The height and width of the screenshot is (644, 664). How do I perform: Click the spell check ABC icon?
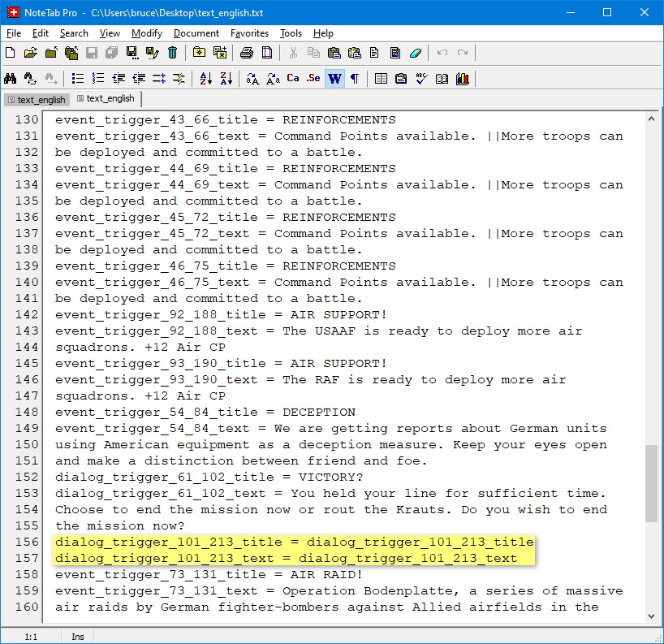421,79
